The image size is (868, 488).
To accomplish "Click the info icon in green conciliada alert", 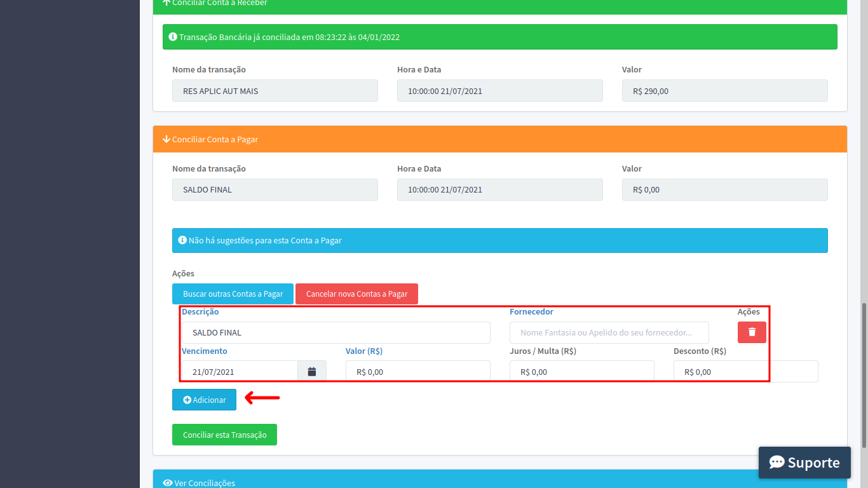I will pos(173,37).
